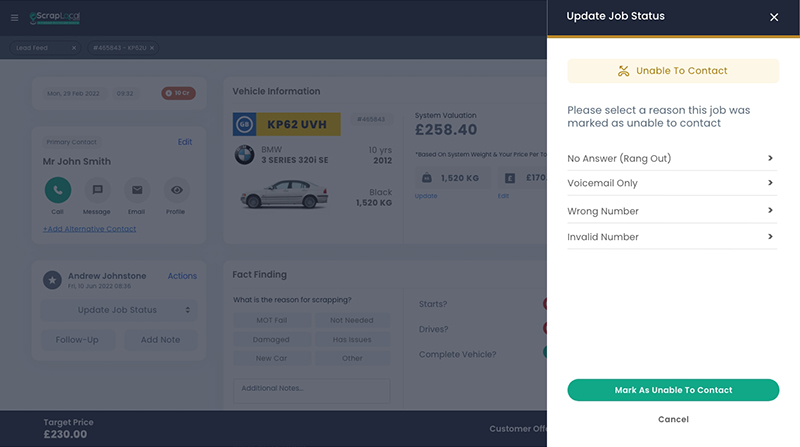Select the Wrong Number reason
This screenshot has width=800, height=447.
click(670, 211)
